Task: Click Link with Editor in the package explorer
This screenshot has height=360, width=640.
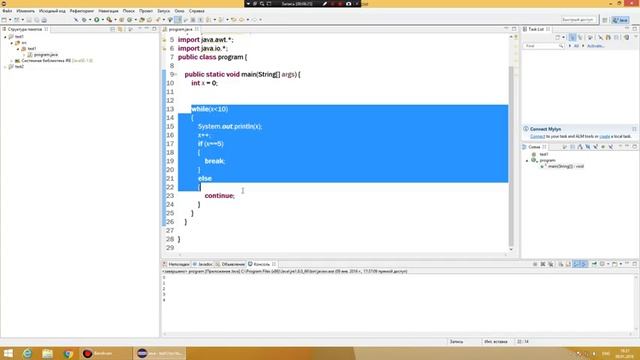Action: tap(120, 29)
